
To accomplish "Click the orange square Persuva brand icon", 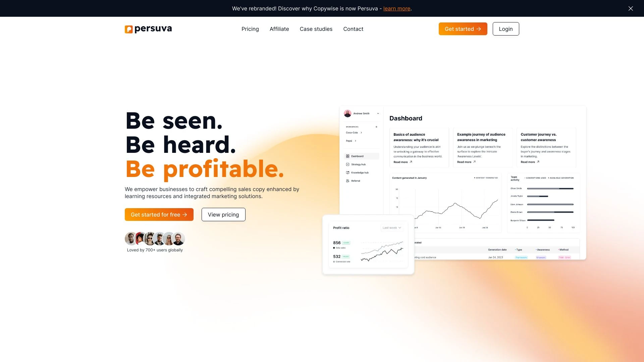I will [129, 29].
